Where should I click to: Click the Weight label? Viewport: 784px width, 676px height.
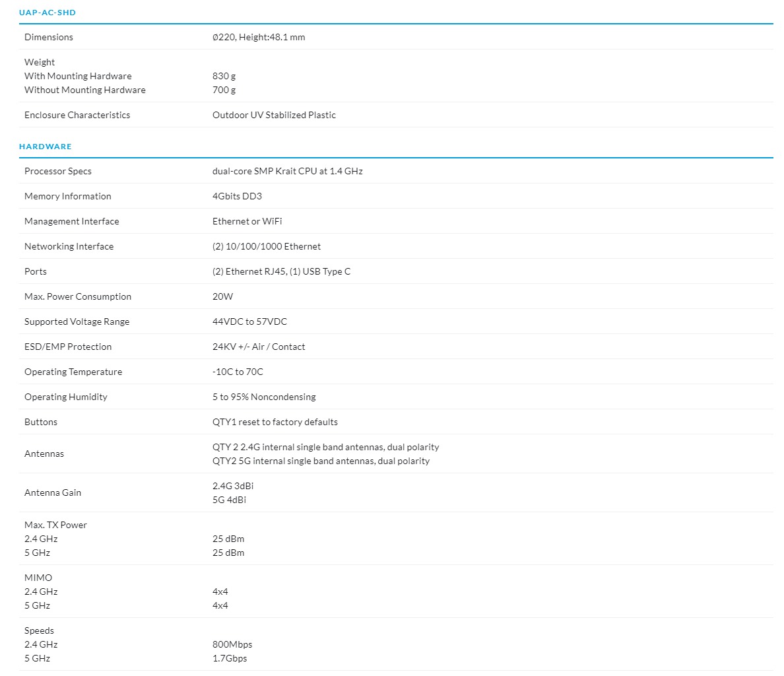pyautogui.click(x=40, y=62)
